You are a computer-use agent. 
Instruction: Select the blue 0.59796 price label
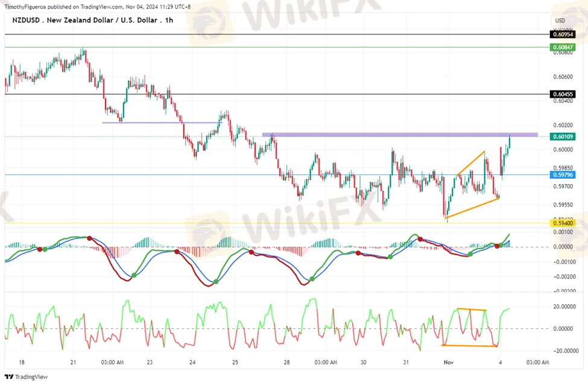click(563, 175)
